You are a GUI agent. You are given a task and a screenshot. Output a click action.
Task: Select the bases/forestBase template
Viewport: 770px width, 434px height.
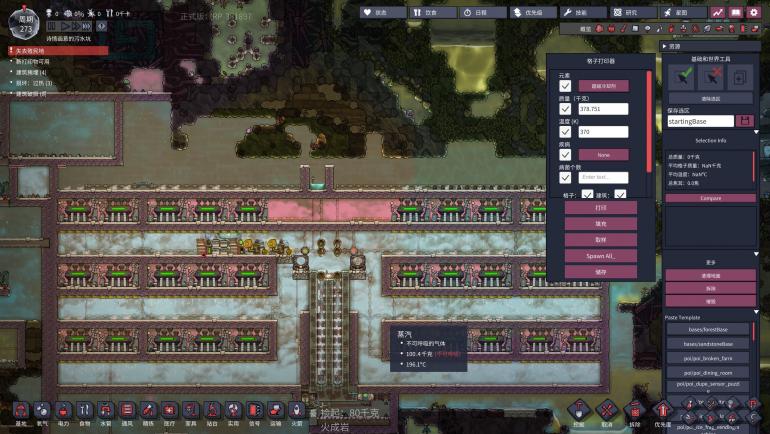click(x=708, y=329)
